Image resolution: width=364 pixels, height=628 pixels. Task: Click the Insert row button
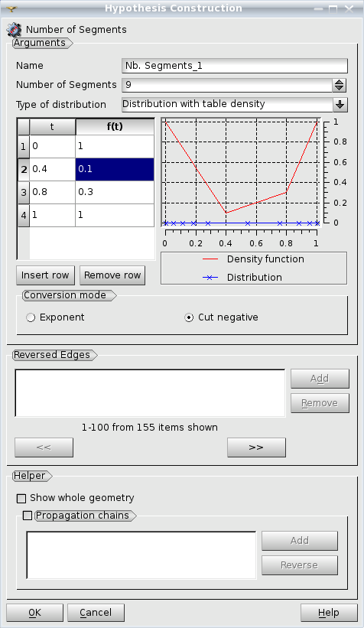[45, 275]
